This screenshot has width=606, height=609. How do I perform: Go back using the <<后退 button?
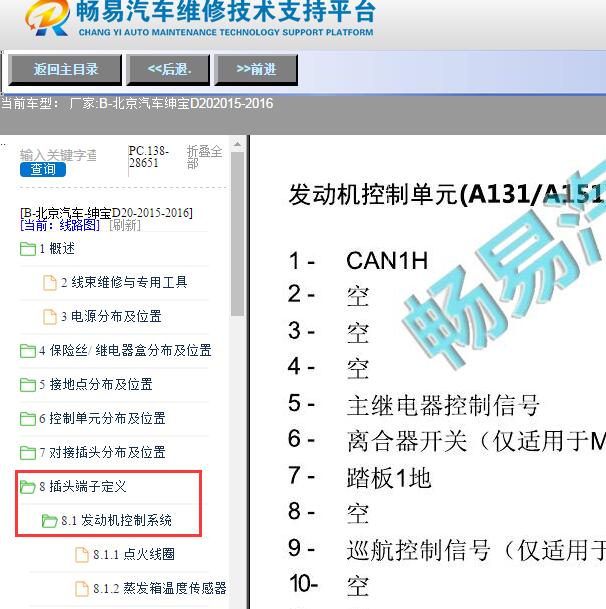pyautogui.click(x=169, y=70)
